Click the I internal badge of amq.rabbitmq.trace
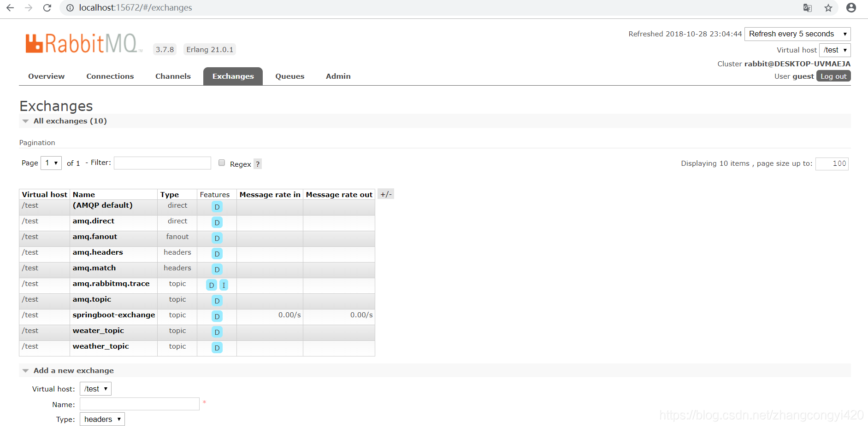This screenshot has width=868, height=426. point(224,285)
